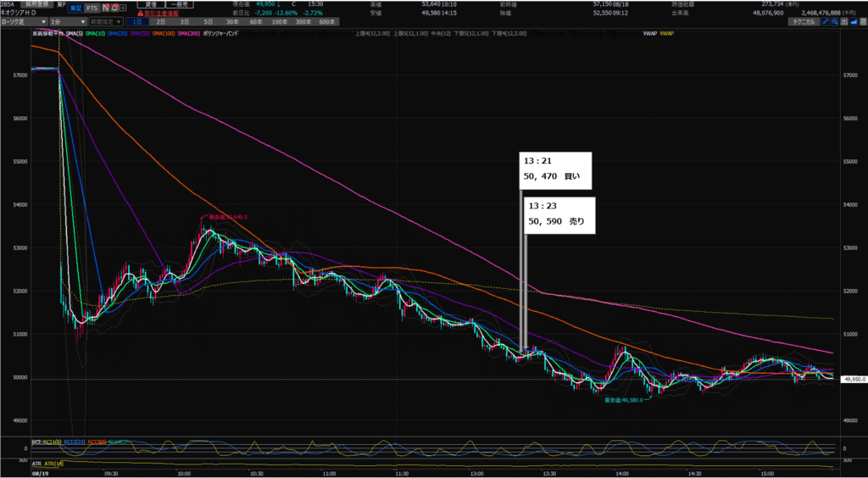The width and height of the screenshot is (868, 478).
Task: Click the 現在値 49,950 value
Action: [265, 4]
